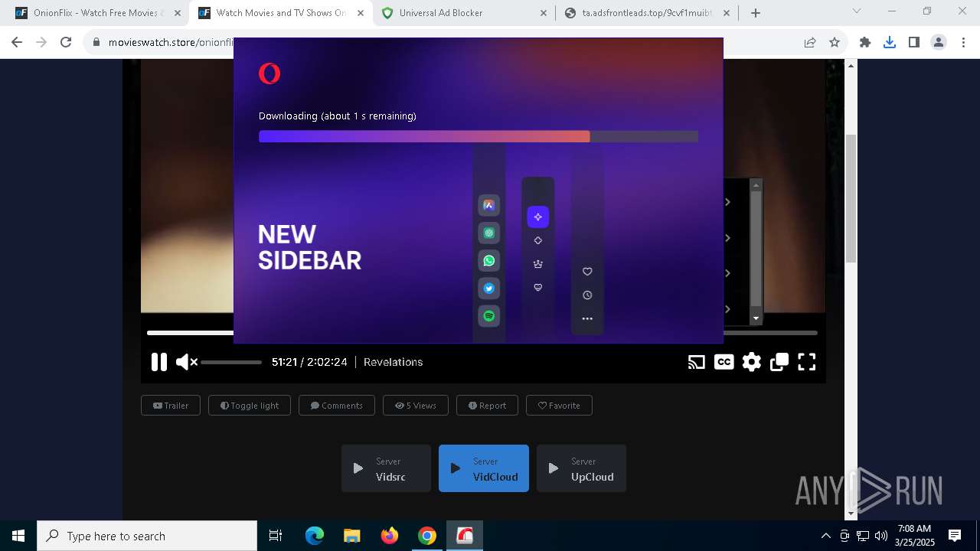Show hidden system tray icons
The width and height of the screenshot is (980, 551).
point(825,536)
